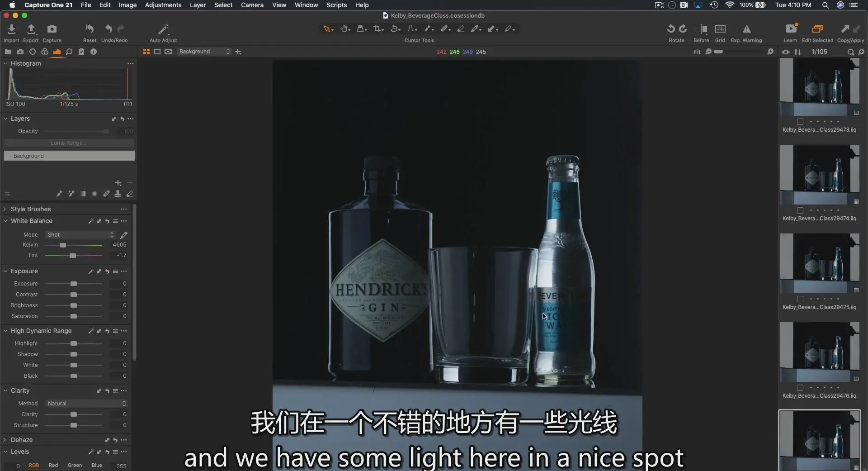Rotate image counterclockwise with left Rotate icon
This screenshot has width=868, height=471.
click(671, 29)
